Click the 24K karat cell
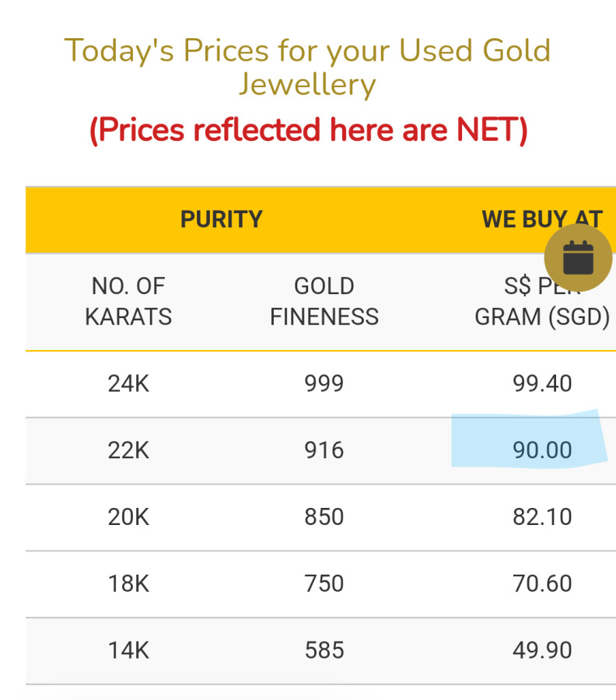This screenshot has width=616, height=700. click(x=128, y=383)
